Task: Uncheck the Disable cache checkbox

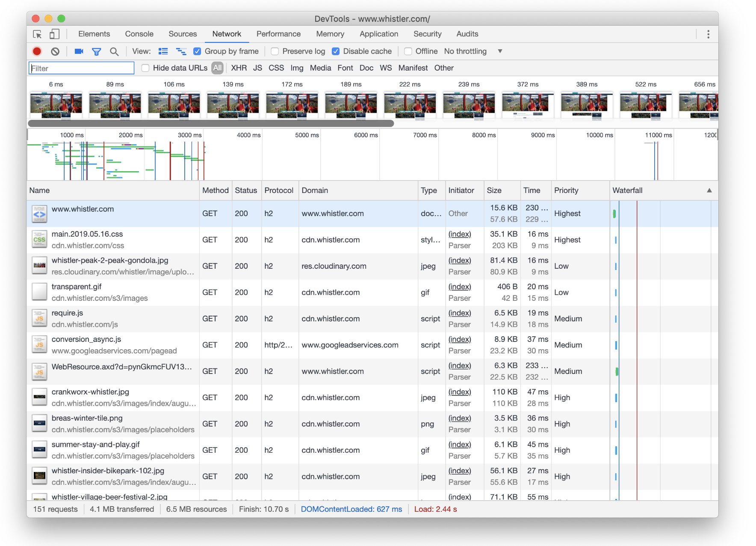Action: 336,51
